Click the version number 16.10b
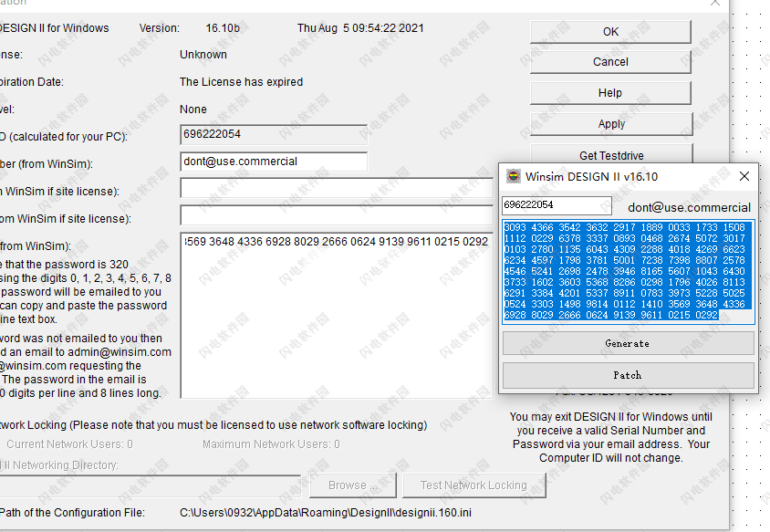 tap(223, 28)
